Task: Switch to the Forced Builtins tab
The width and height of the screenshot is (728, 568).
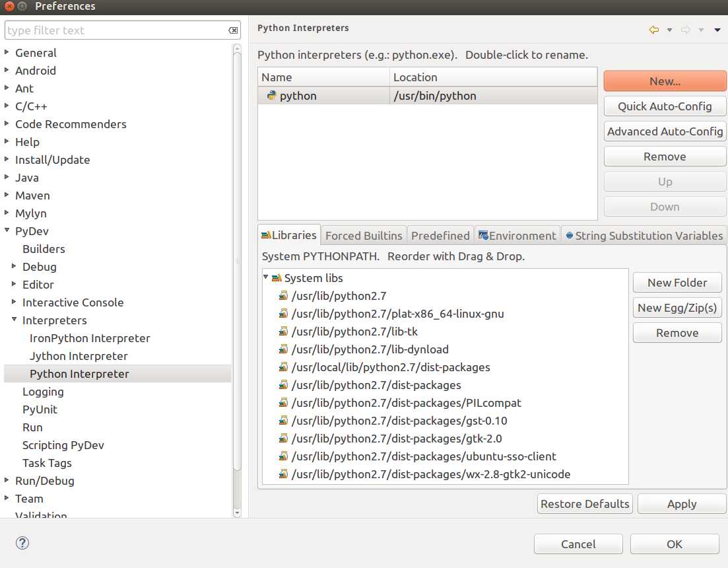Action: point(364,236)
